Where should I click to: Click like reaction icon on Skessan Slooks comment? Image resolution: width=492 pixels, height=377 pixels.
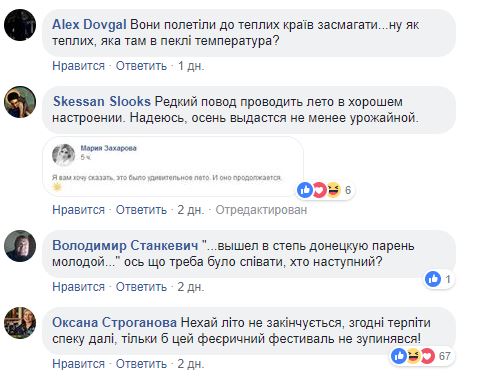point(305,190)
